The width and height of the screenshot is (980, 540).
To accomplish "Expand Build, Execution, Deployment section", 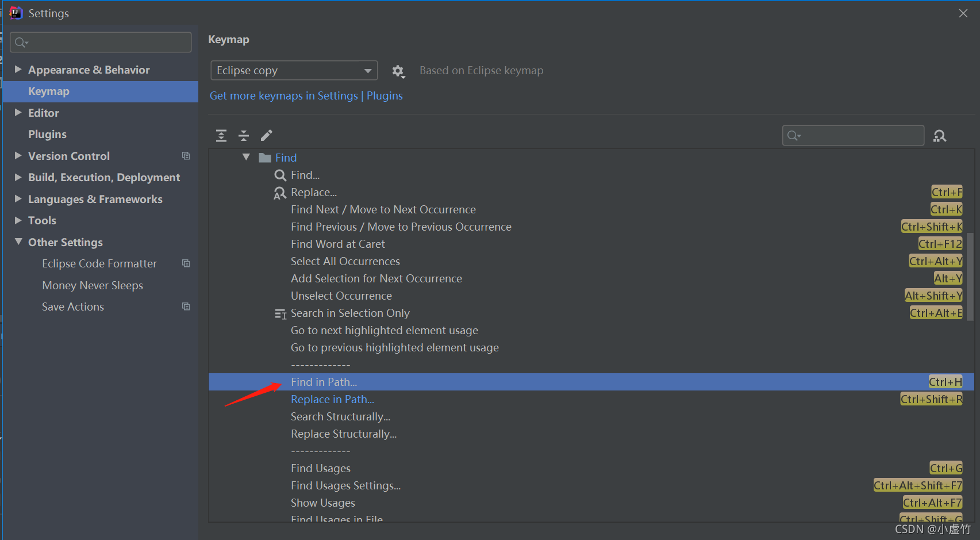I will [18, 177].
